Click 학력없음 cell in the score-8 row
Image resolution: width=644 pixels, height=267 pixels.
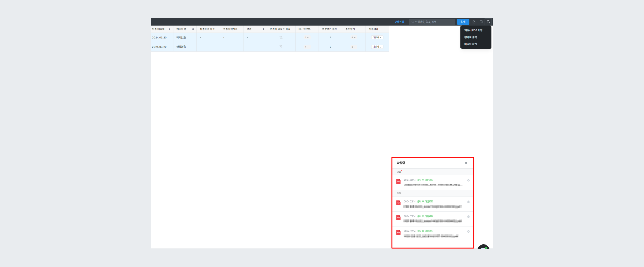click(x=181, y=47)
